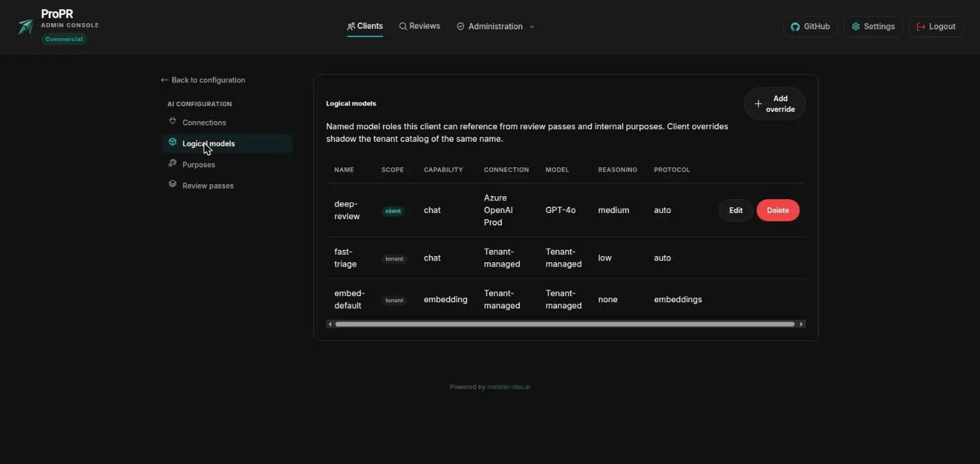Image resolution: width=980 pixels, height=464 pixels.
Task: Delete the deep-review model
Action: pyautogui.click(x=777, y=210)
